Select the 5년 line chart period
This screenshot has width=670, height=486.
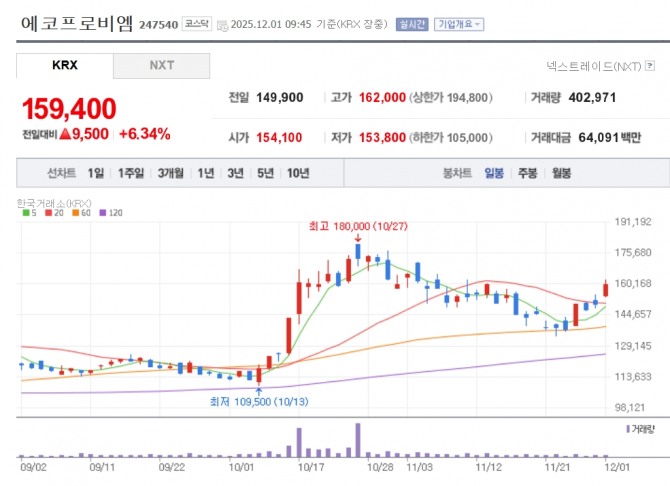(265, 173)
